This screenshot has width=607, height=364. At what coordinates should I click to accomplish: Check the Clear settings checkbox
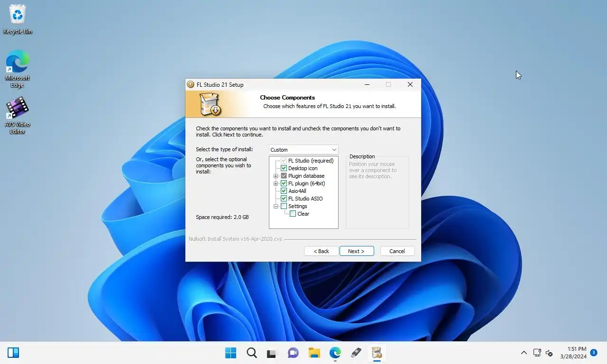293,214
